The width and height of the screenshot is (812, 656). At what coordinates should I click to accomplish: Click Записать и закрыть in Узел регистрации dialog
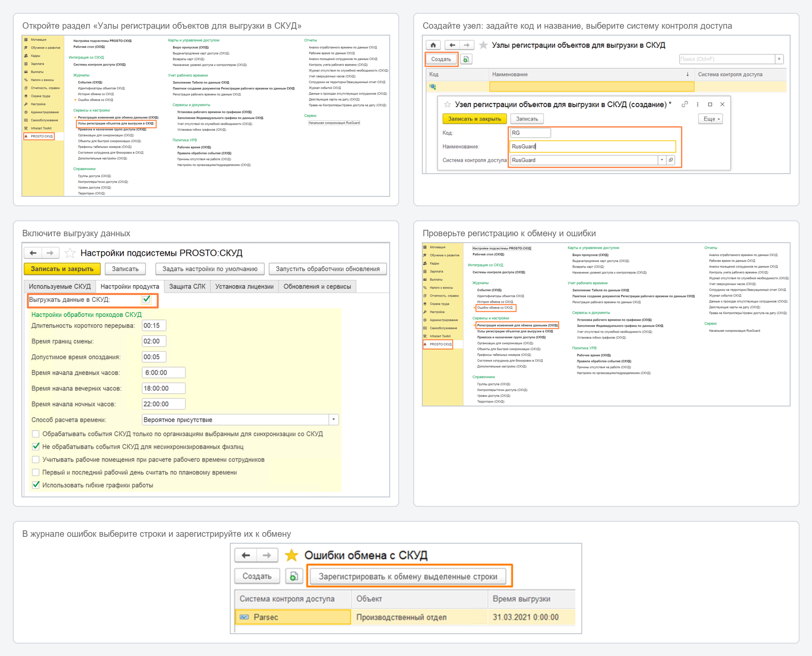(475, 119)
